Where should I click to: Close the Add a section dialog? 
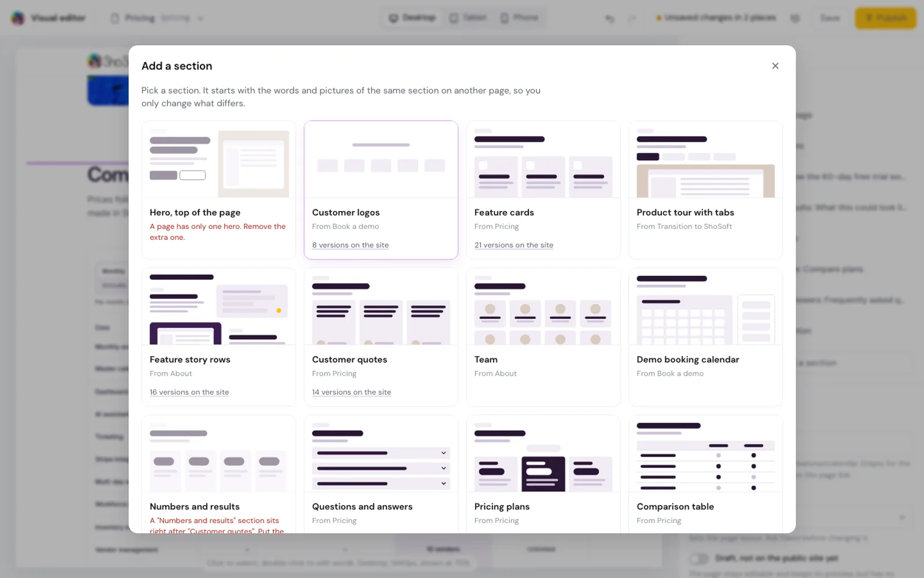pos(775,66)
